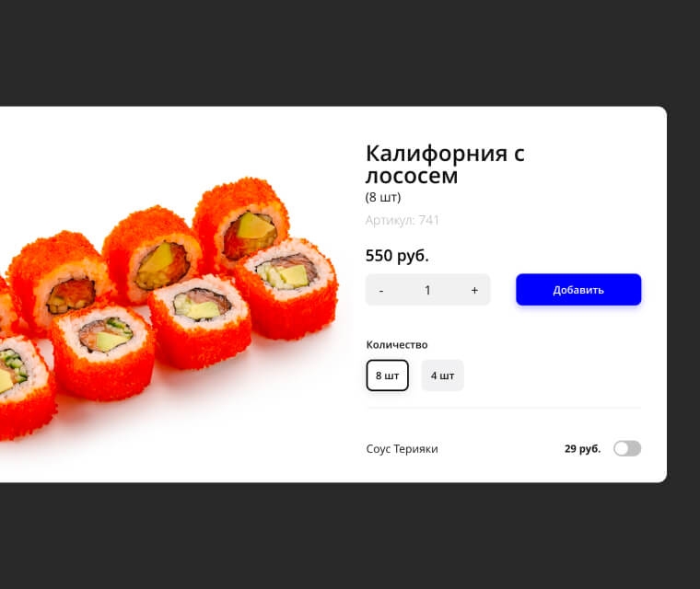Click the Калифорния с лососем title

click(445, 164)
